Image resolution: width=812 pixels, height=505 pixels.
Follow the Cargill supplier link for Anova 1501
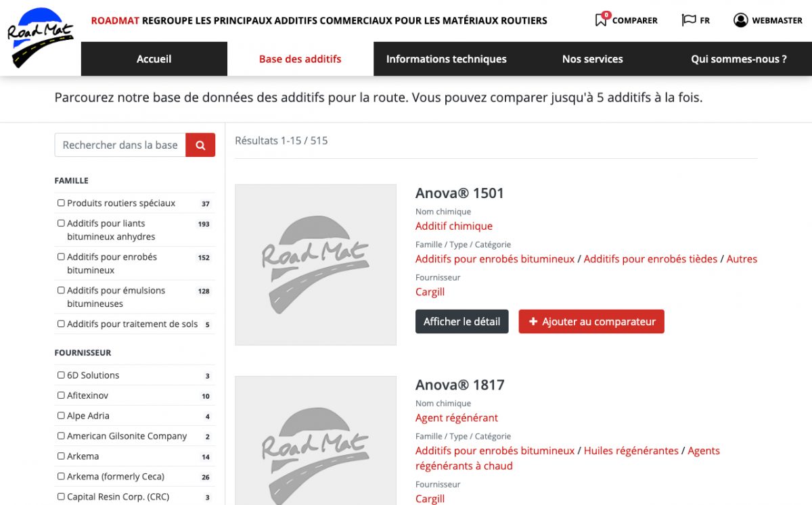[x=430, y=292]
